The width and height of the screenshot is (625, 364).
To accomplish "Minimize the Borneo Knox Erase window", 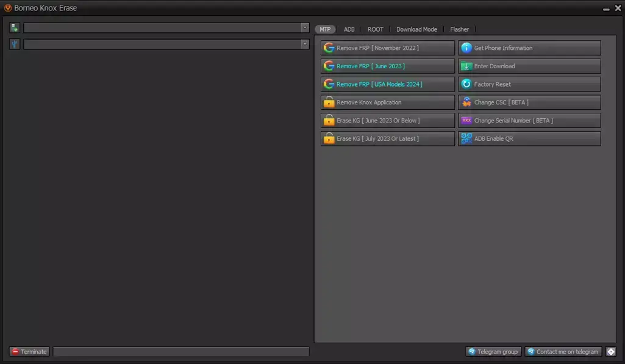I will coord(606,9).
